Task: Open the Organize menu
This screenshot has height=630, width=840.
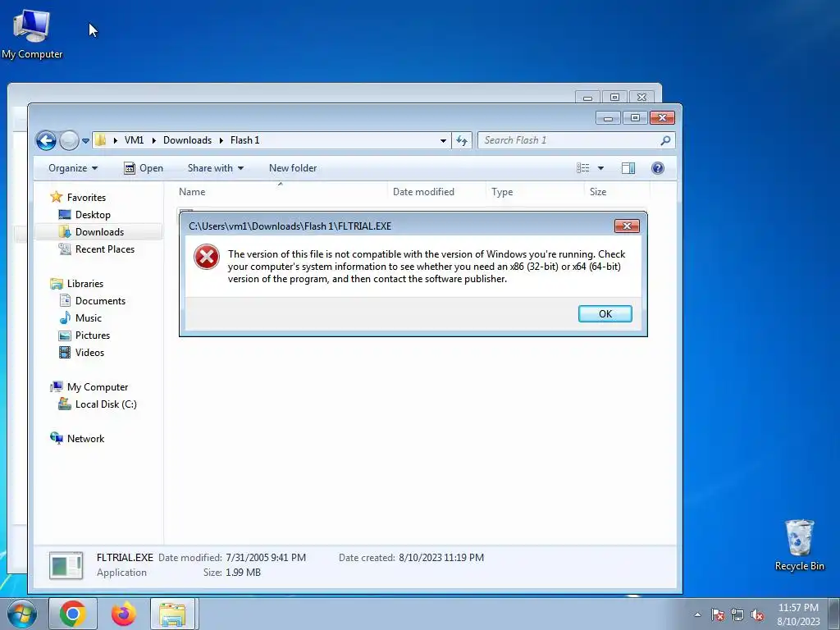Action: point(73,168)
